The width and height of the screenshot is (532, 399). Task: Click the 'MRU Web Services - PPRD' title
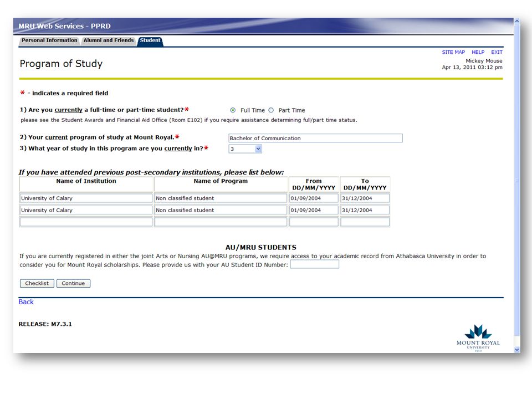(64, 26)
